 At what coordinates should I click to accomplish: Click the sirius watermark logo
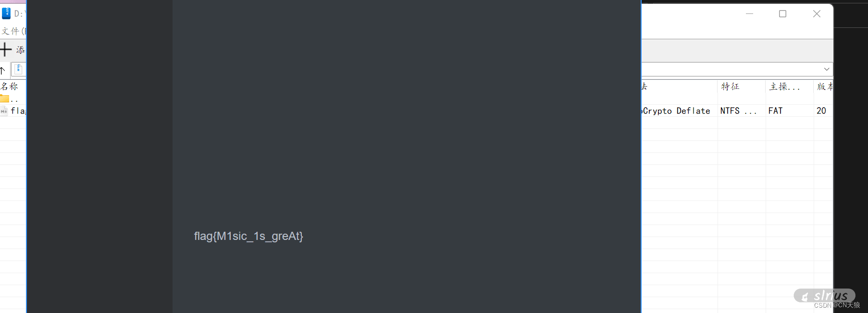[824, 295]
